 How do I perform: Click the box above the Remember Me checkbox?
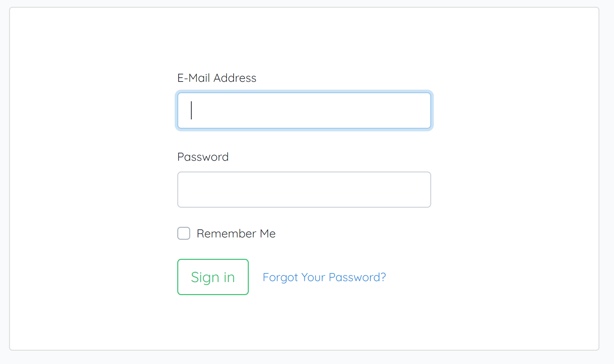[x=304, y=190]
